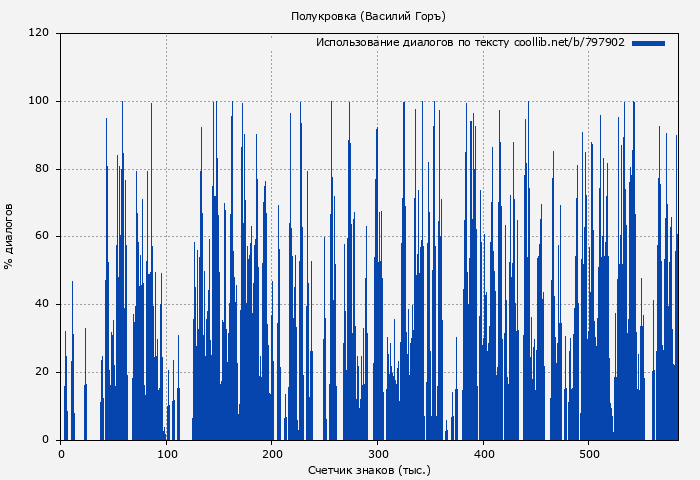This screenshot has width=700, height=480.
Task: Click the 40 tick on the y-axis
Action: (x=42, y=304)
